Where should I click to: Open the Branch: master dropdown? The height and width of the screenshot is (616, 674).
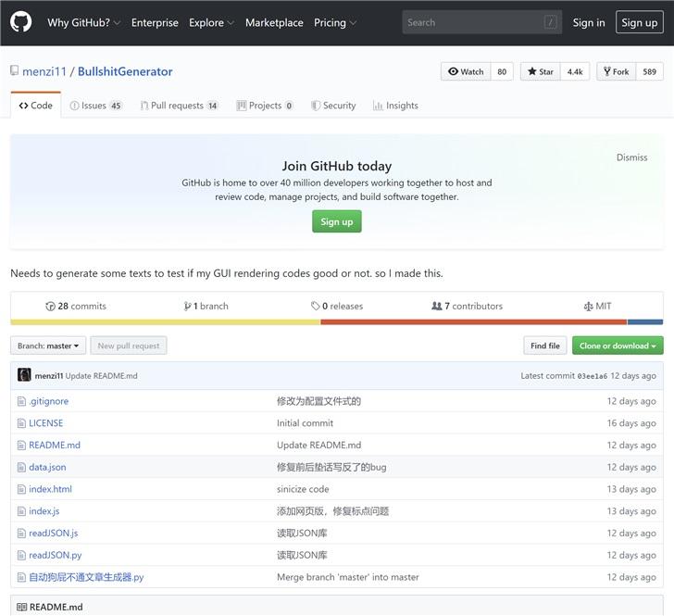pyautogui.click(x=48, y=346)
